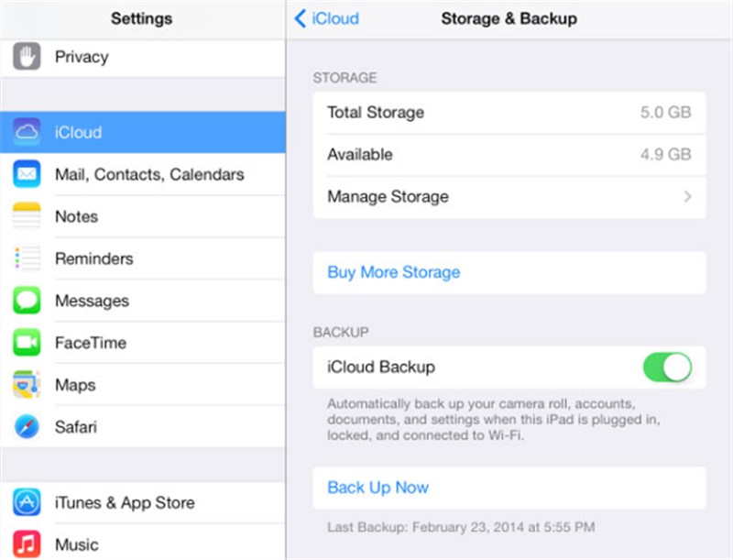Click the Notes app icon
Viewport: 733px width, 560px height.
pyautogui.click(x=27, y=216)
